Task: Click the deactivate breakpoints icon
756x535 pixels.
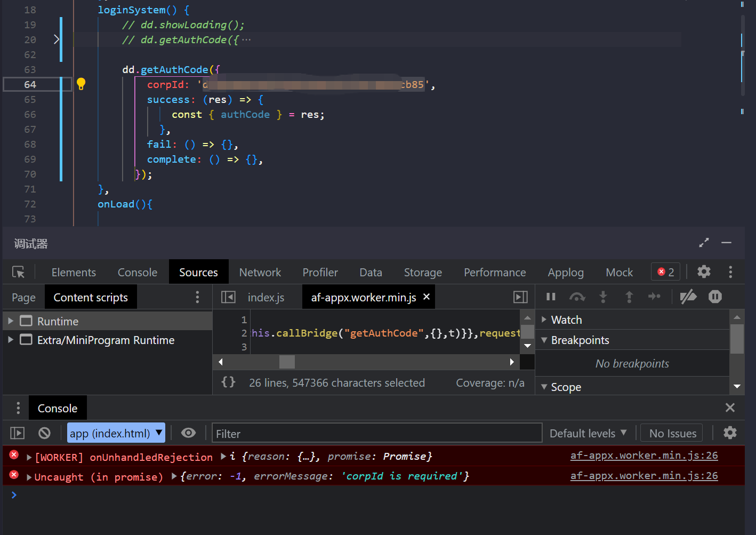Action: [x=688, y=297]
